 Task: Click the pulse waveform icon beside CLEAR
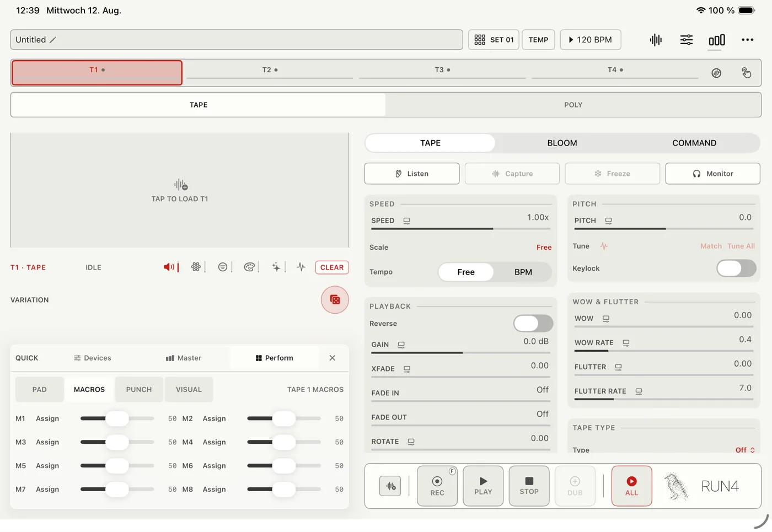pyautogui.click(x=301, y=267)
